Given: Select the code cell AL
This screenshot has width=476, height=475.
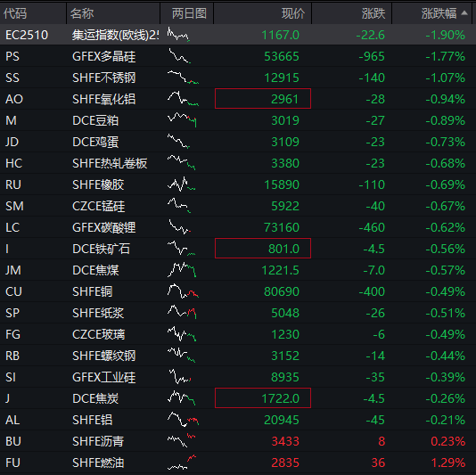Looking at the screenshot, I should [x=12, y=420].
